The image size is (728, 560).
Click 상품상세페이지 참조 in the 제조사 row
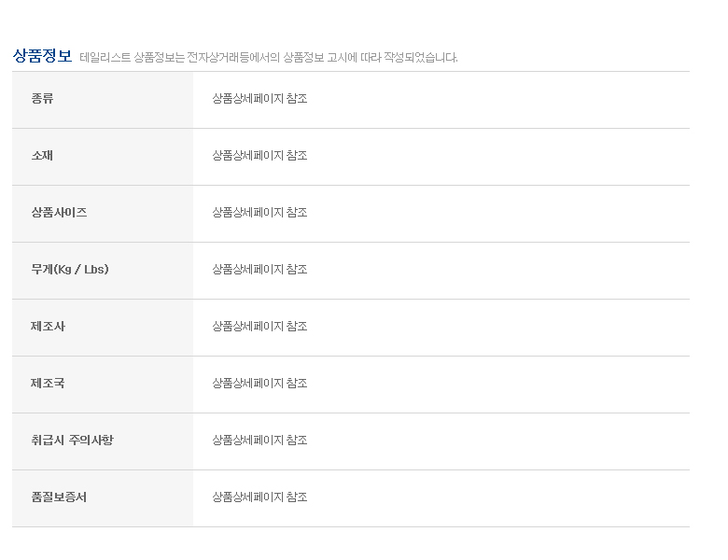pos(259,327)
